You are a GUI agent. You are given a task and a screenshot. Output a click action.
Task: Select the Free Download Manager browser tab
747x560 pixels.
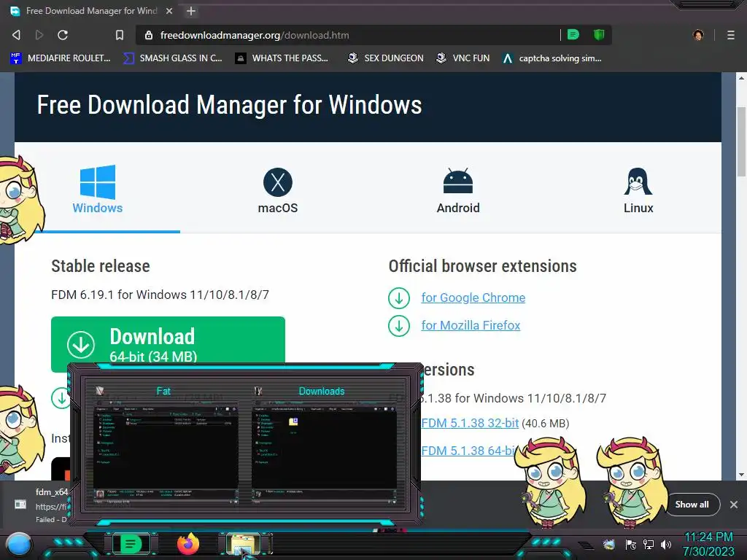click(x=91, y=10)
